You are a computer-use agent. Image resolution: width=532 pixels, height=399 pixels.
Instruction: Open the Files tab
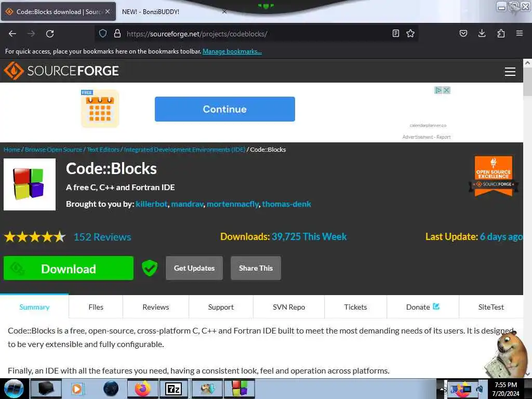point(96,307)
